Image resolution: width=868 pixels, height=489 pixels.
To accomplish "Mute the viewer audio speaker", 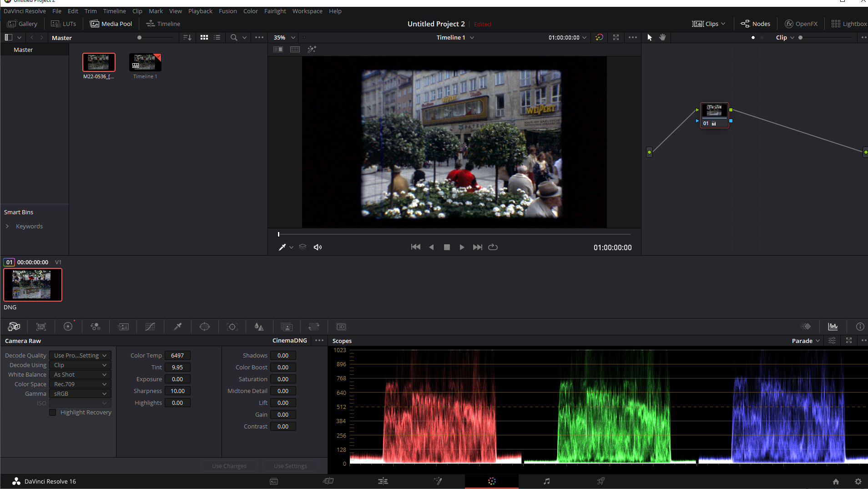I will click(318, 247).
